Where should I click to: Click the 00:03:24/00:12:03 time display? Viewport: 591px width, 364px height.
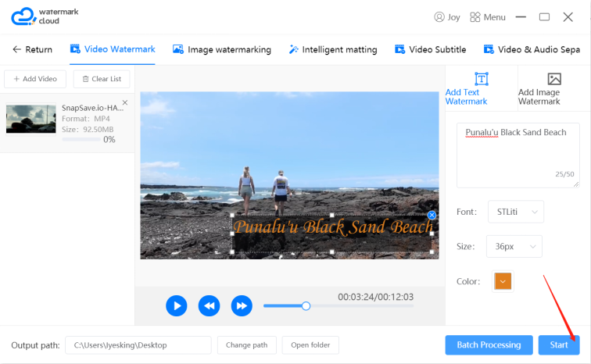click(x=376, y=297)
